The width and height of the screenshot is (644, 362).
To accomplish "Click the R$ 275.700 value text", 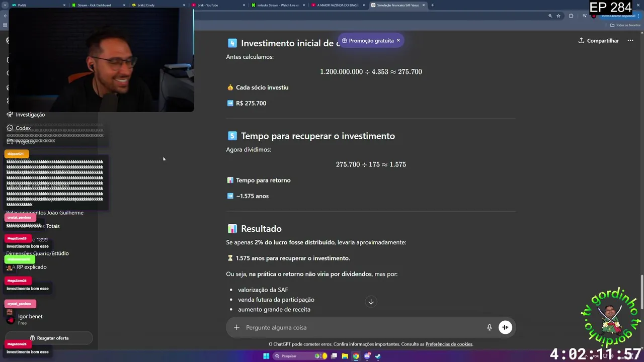I will click(x=251, y=103).
